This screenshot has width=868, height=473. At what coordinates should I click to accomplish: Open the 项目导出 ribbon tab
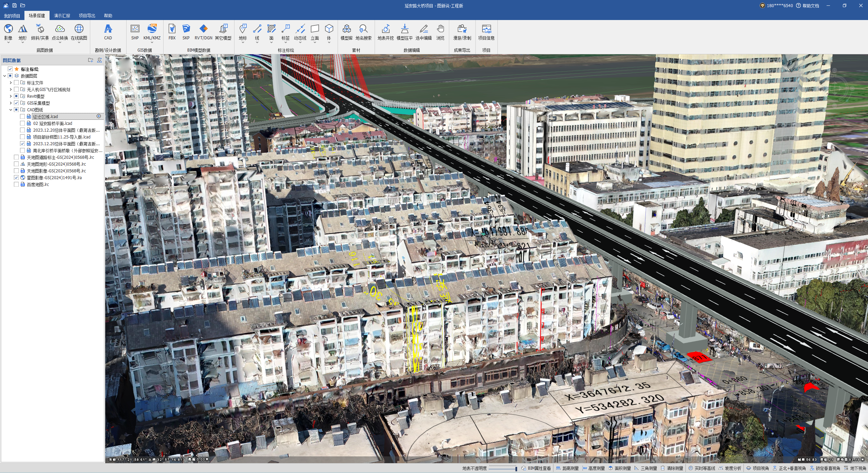tap(87, 16)
